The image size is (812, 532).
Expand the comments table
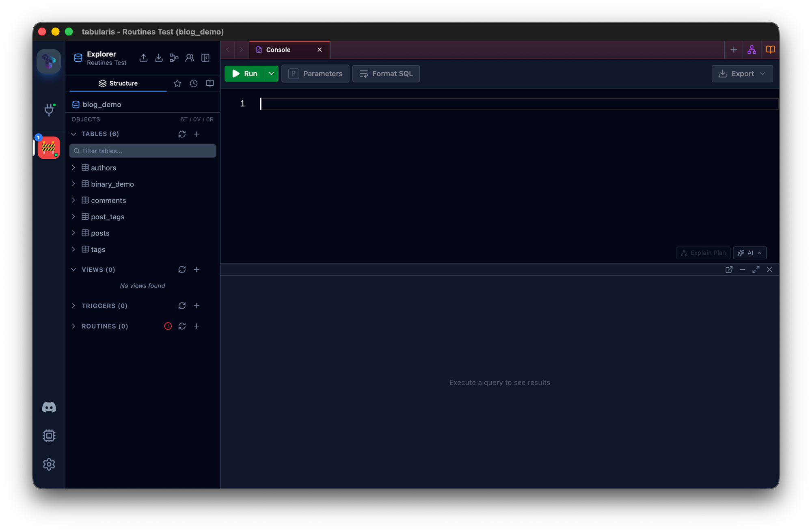pyautogui.click(x=73, y=200)
